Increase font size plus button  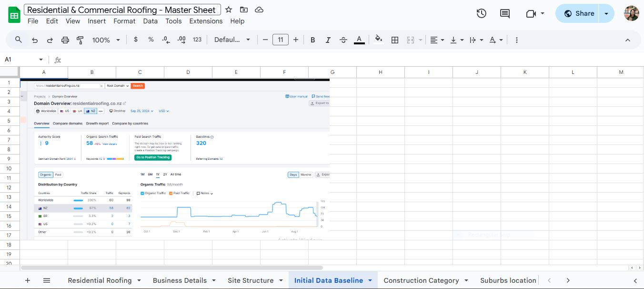coord(296,40)
